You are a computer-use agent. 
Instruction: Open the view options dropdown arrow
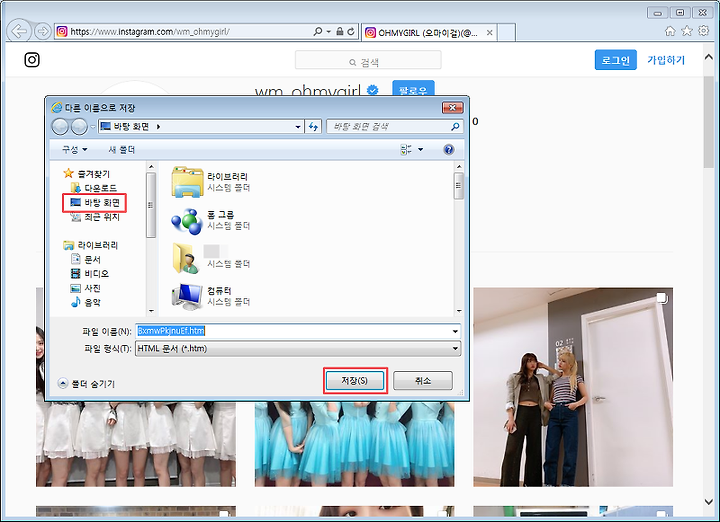420,150
